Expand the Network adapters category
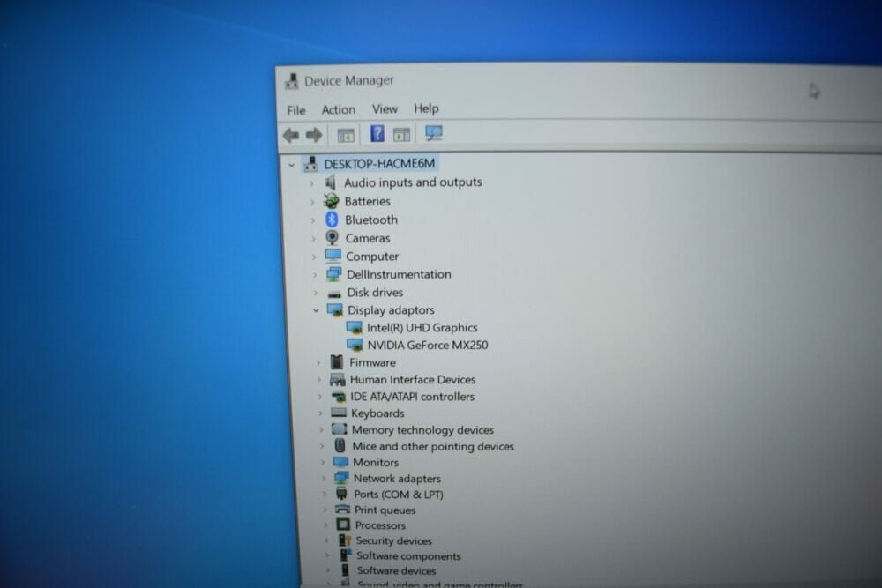882x588 pixels. (324, 479)
